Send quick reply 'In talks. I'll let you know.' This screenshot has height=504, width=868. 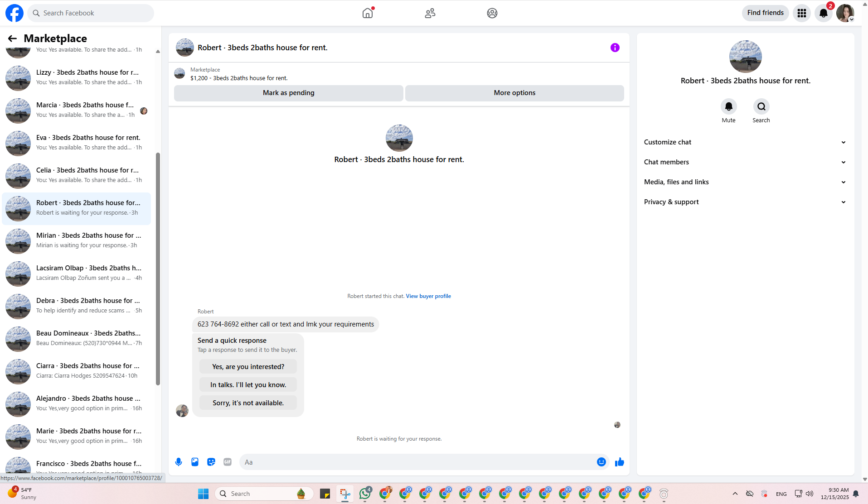coord(248,385)
